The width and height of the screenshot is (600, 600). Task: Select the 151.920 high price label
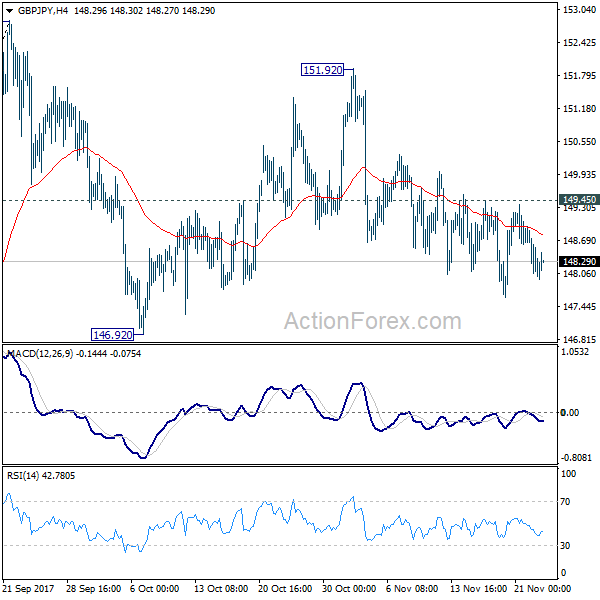point(322,70)
